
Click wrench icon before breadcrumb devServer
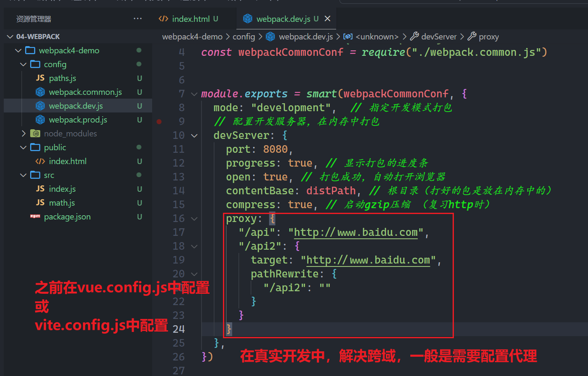(414, 37)
